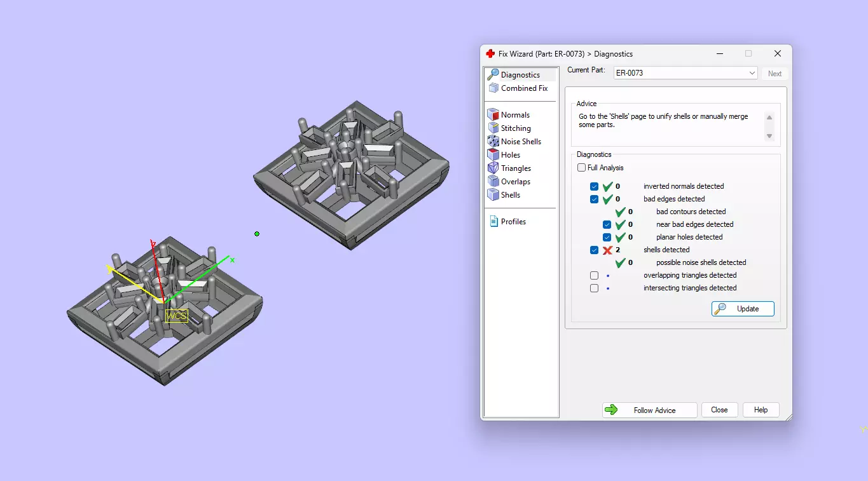Click the Shells cube icon
Image resolution: width=868 pixels, height=481 pixels.
pyautogui.click(x=493, y=194)
